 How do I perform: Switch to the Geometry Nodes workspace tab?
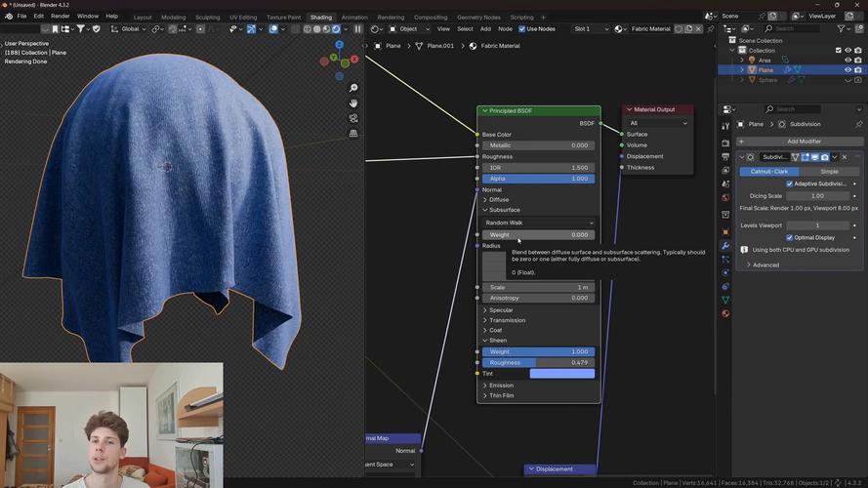pos(478,18)
